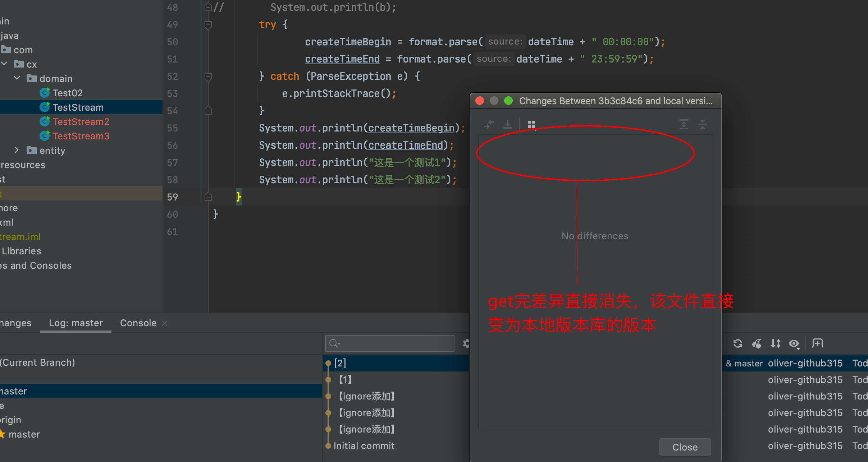Image resolution: width=868 pixels, height=462 pixels.
Task: Click the refresh icon in bottom toolbar
Action: pyautogui.click(x=738, y=342)
